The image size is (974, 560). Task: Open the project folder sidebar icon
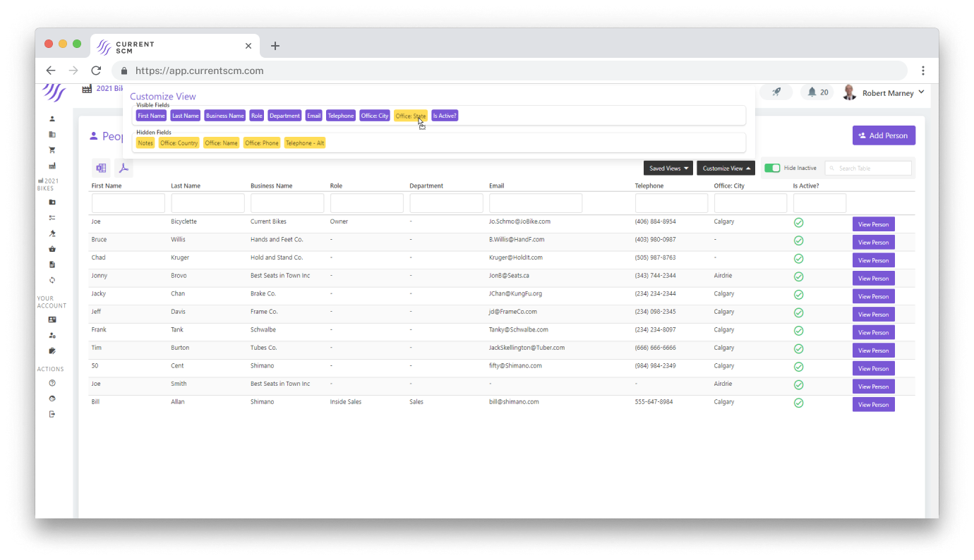point(52,202)
